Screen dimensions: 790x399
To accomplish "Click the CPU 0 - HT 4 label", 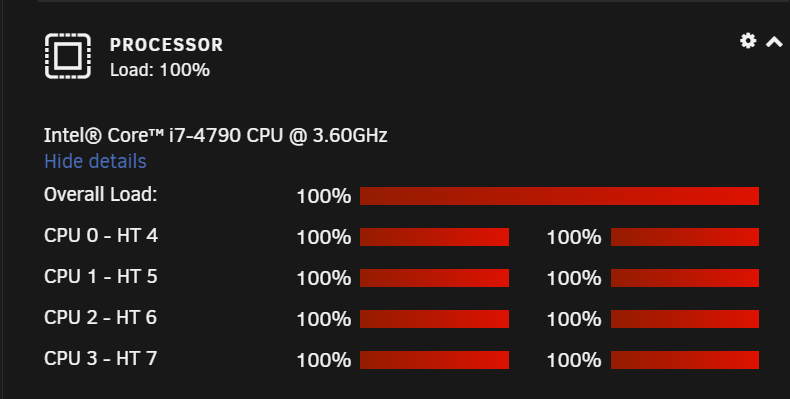I will click(101, 235).
